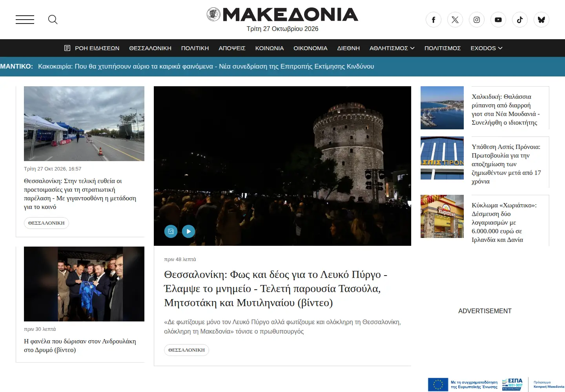This screenshot has width=565, height=392.
Task: Open the Ανδρουλάκη jersey article headline
Action: pos(80,346)
